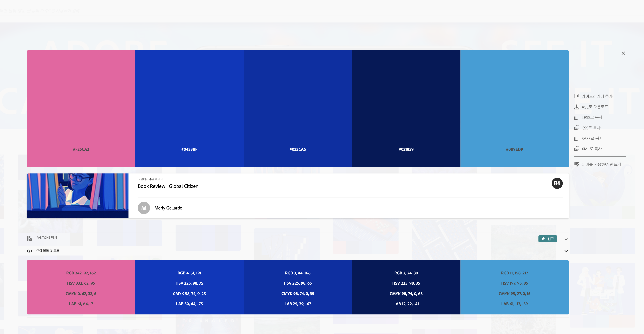This screenshot has height=334, width=644.
Task: Click the create-from-theme brush icon
Action: tap(577, 165)
